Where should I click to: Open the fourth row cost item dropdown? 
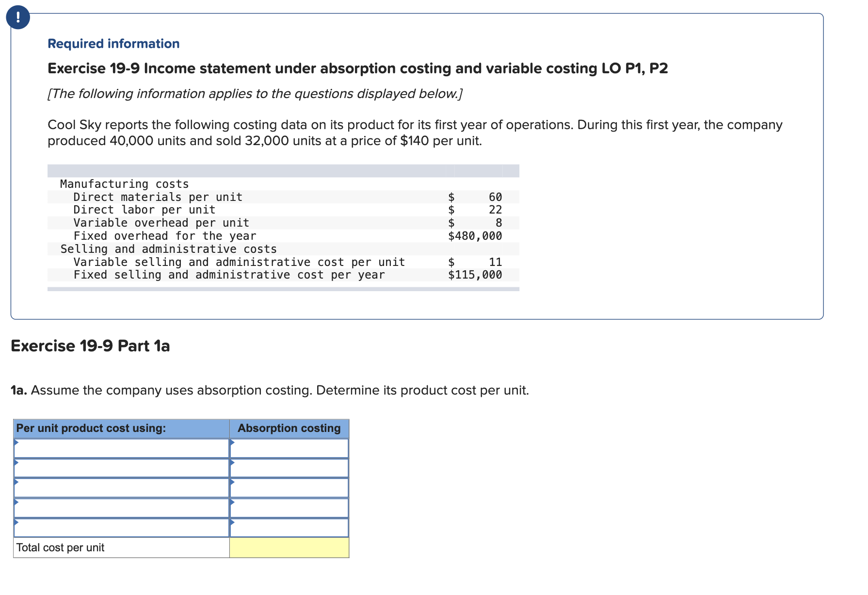(121, 508)
